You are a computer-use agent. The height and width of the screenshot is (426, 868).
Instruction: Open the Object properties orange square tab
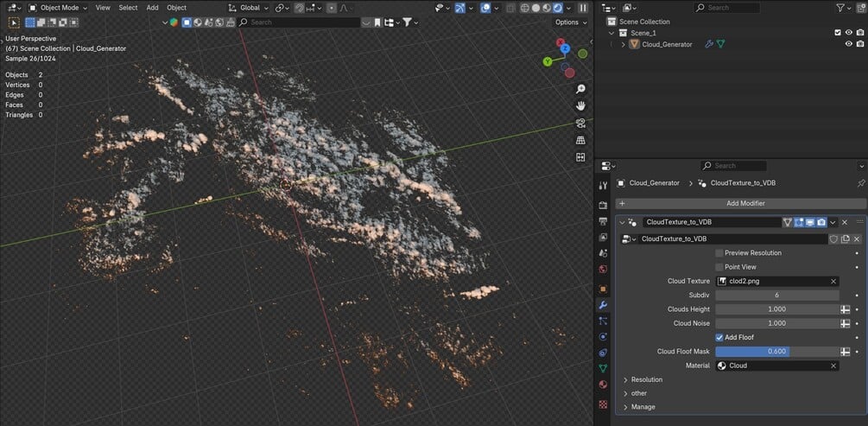pyautogui.click(x=604, y=289)
